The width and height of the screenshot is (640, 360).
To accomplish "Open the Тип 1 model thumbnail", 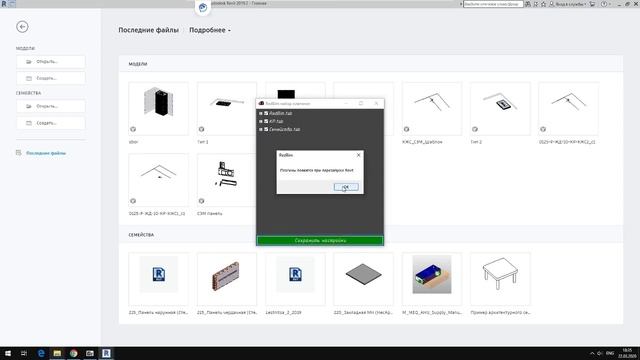I will (227, 109).
